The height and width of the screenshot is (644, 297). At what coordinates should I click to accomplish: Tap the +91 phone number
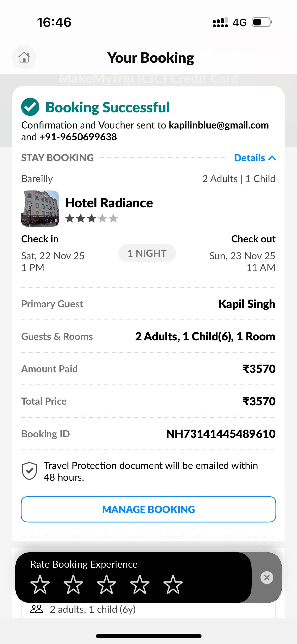(78, 137)
